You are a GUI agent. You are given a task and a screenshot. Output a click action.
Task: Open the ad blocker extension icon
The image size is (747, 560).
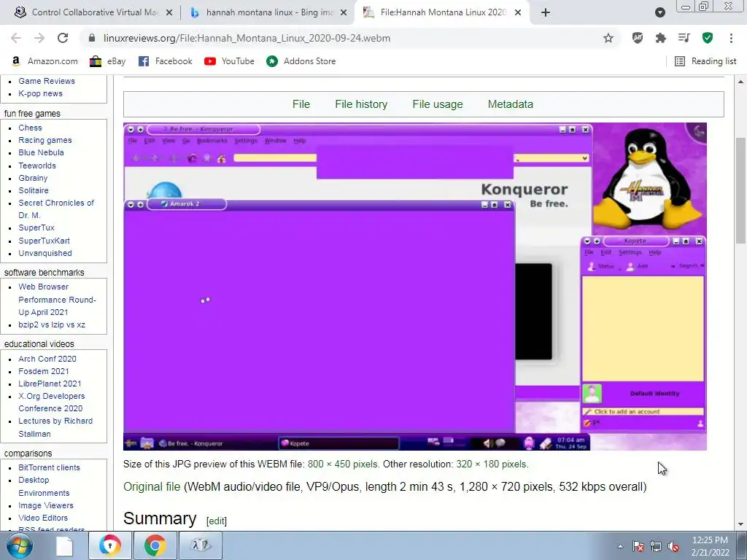pyautogui.click(x=638, y=38)
